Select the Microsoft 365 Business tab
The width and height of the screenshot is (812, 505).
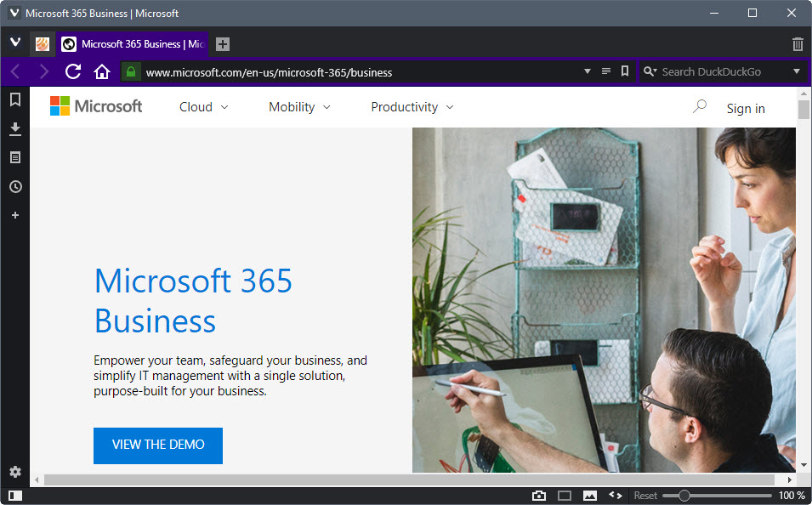pyautogui.click(x=133, y=44)
